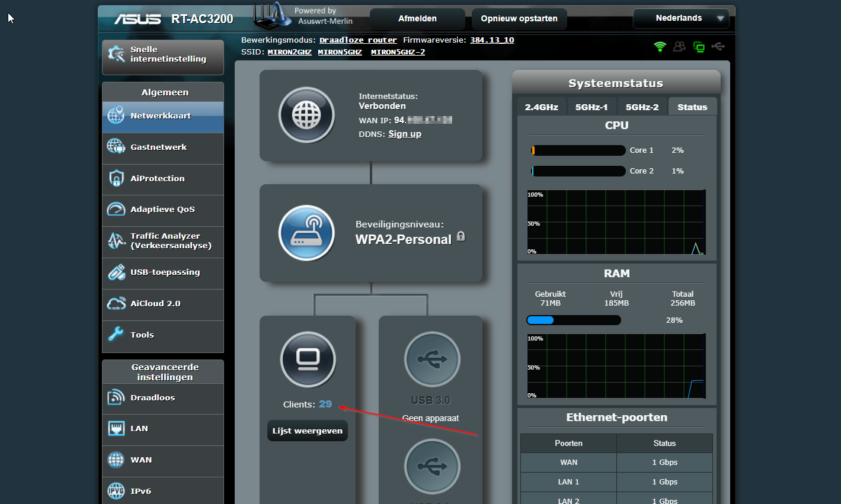Viewport: 841px width, 504px height.
Task: Click the USB 3.0 device icon
Action: [x=432, y=359]
